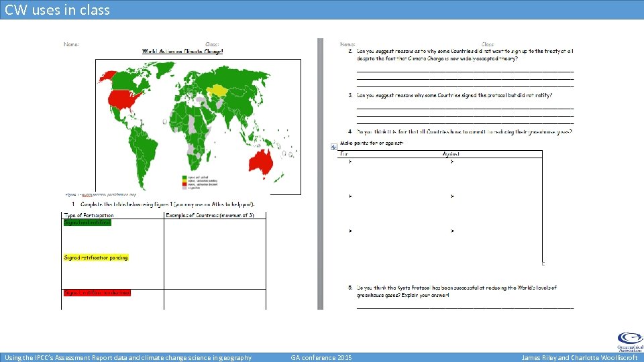Click the map legend below Africa
Image resolution: width=644 pixels, height=362 pixels.
(200, 182)
